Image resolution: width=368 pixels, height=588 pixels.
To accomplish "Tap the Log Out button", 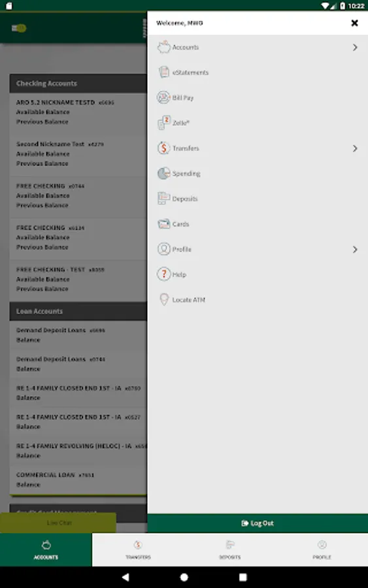I will tap(258, 523).
